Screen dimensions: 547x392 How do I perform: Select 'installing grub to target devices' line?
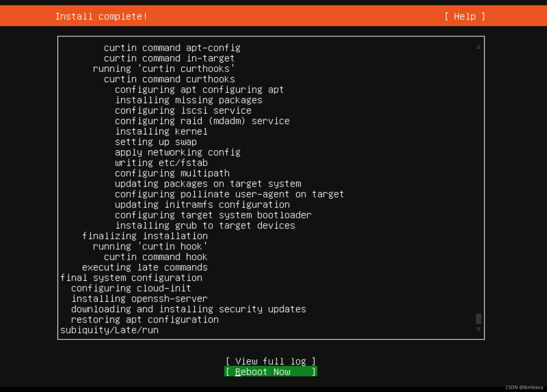205,225
